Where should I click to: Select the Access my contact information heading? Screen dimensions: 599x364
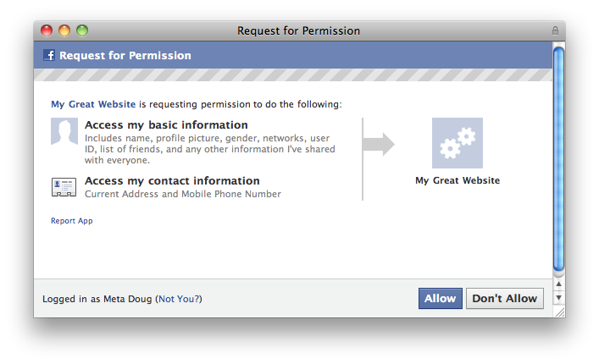172,180
